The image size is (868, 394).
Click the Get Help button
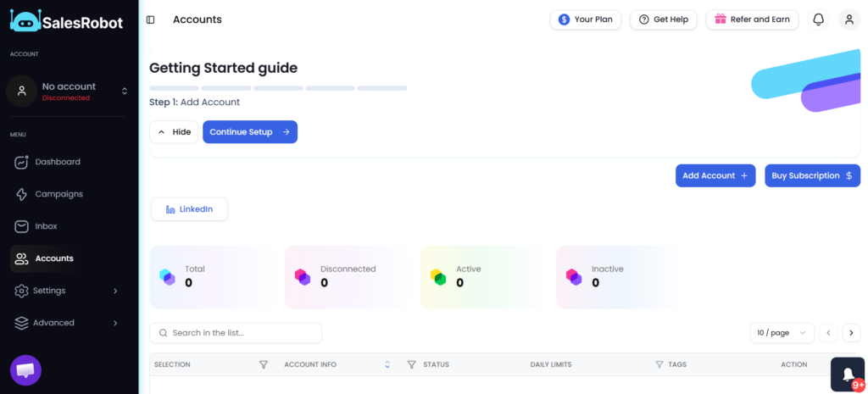point(664,19)
